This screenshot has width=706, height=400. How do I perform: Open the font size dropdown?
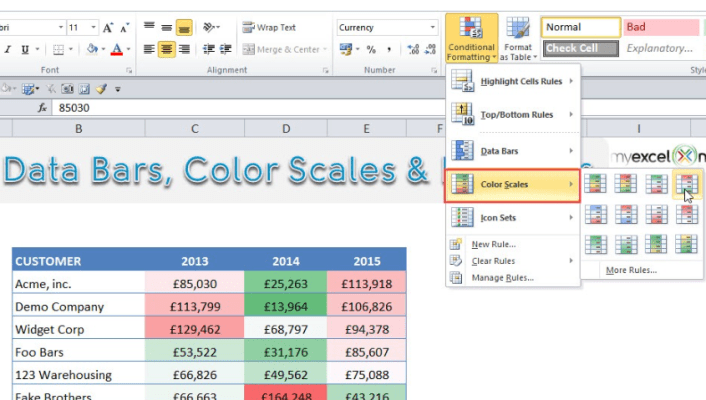point(93,27)
